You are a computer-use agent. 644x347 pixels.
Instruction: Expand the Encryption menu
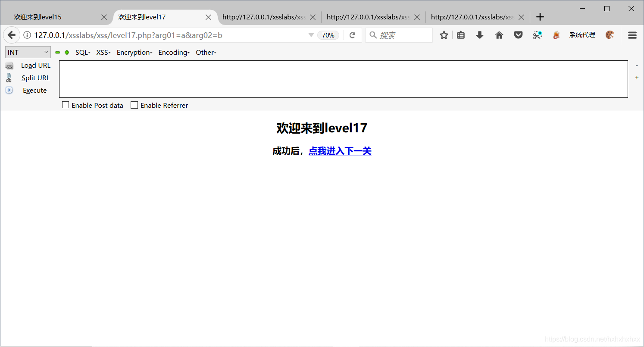[x=134, y=53]
